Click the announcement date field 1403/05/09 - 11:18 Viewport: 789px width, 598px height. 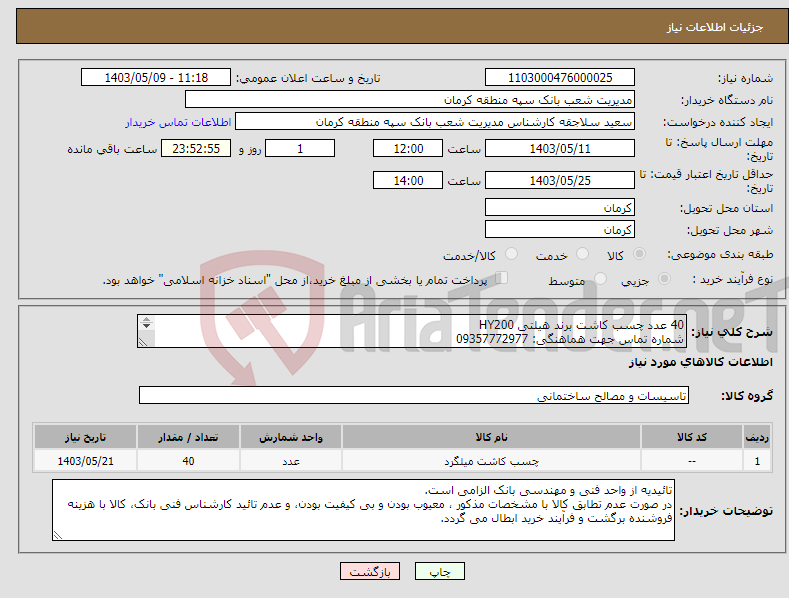click(156, 78)
